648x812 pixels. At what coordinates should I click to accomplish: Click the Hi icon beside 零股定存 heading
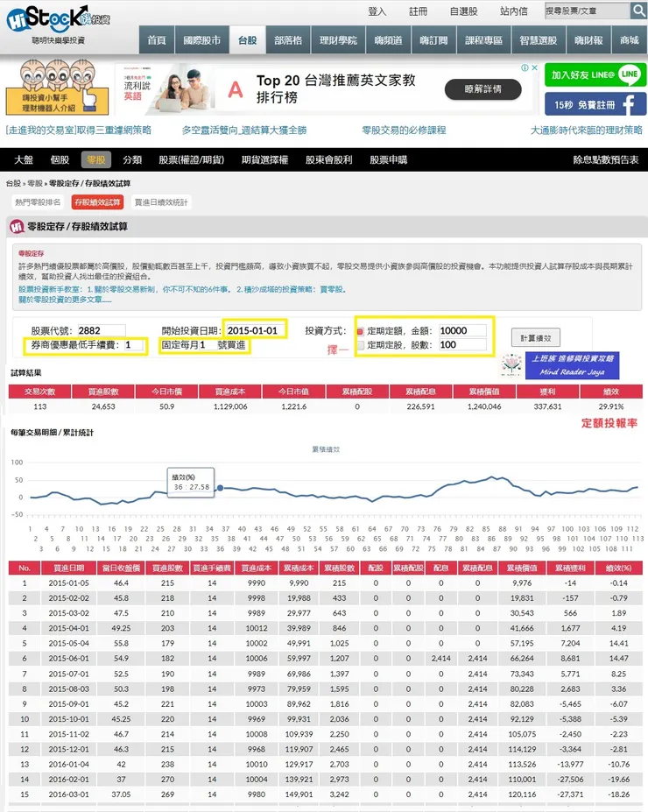point(18,226)
